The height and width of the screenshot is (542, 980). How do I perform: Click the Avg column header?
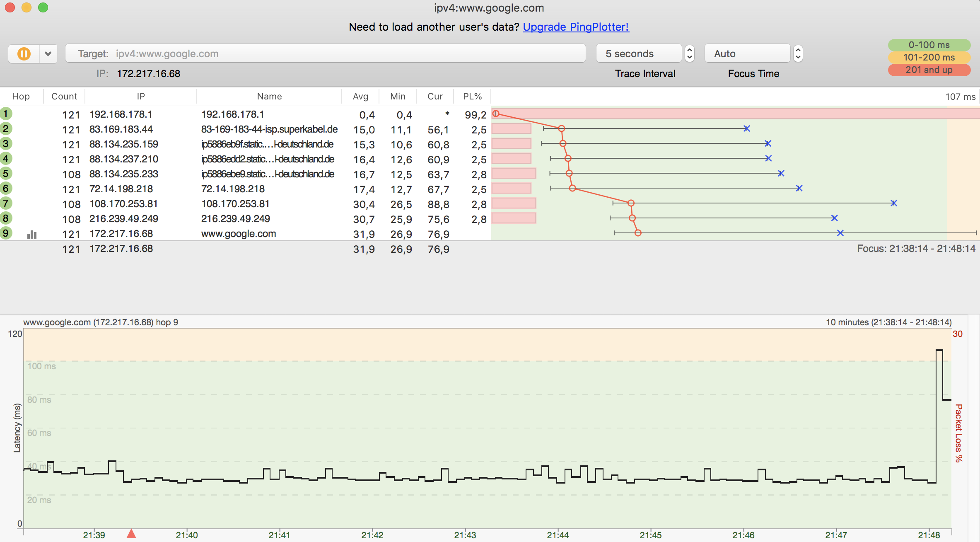(360, 96)
